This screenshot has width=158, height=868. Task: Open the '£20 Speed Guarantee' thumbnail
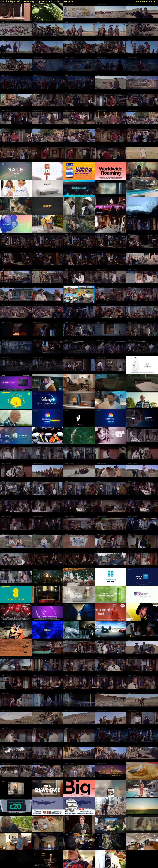click(47, 612)
